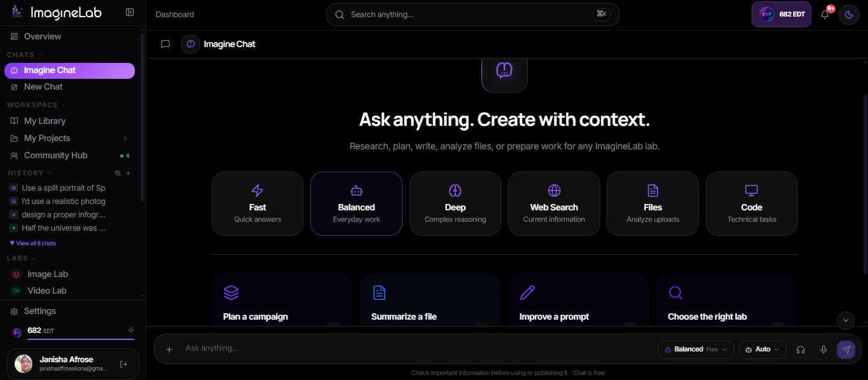
Task: Collapse the sidebar using the panel icon
Action: coord(130,12)
